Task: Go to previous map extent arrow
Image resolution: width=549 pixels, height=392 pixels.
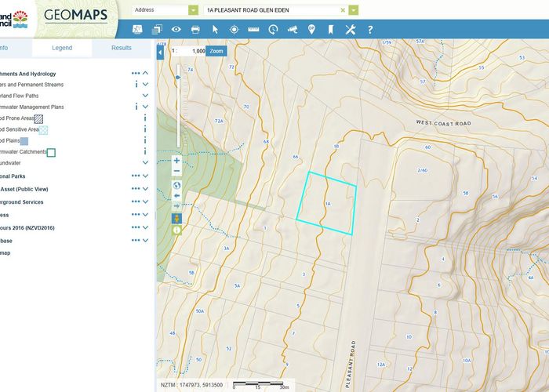Action: [176, 196]
